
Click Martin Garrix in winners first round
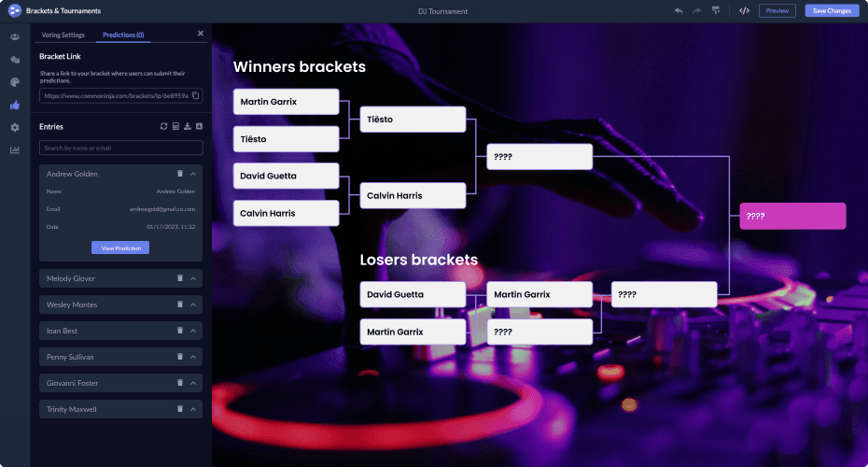point(287,102)
